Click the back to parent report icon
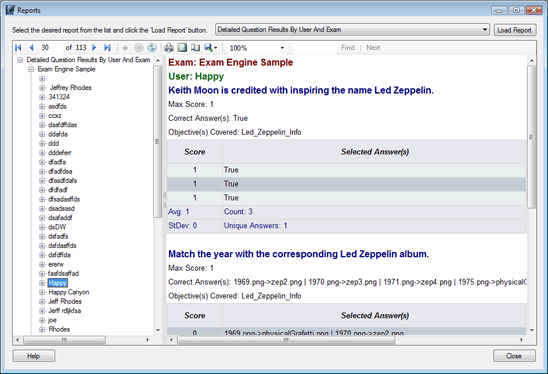The image size is (548, 374). (125, 48)
